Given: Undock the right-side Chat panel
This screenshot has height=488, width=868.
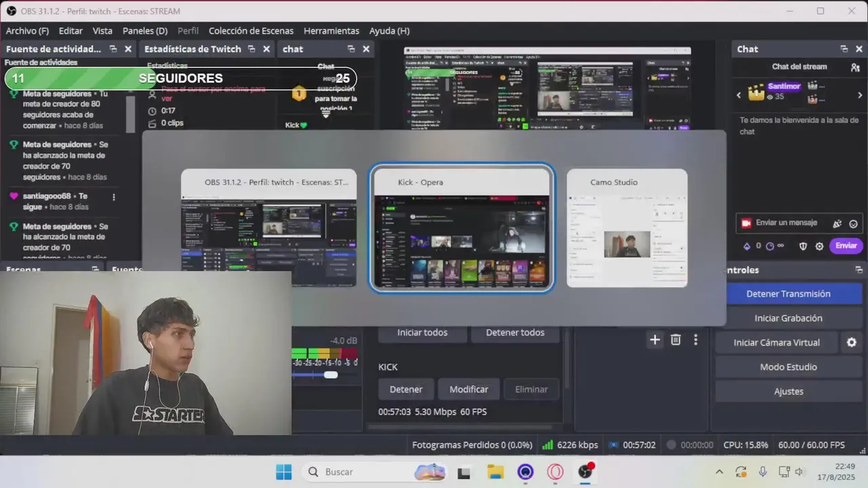Looking at the screenshot, I should pyautogui.click(x=844, y=49).
